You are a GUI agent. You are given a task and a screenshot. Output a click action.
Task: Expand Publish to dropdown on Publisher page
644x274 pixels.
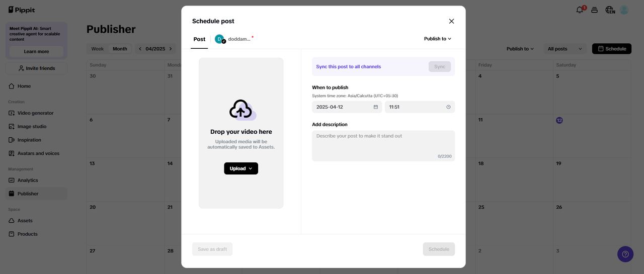click(x=520, y=49)
